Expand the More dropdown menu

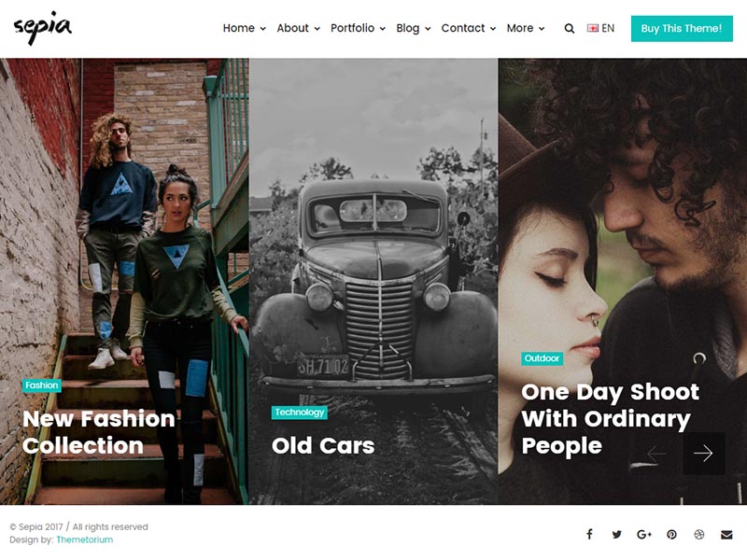tap(526, 28)
